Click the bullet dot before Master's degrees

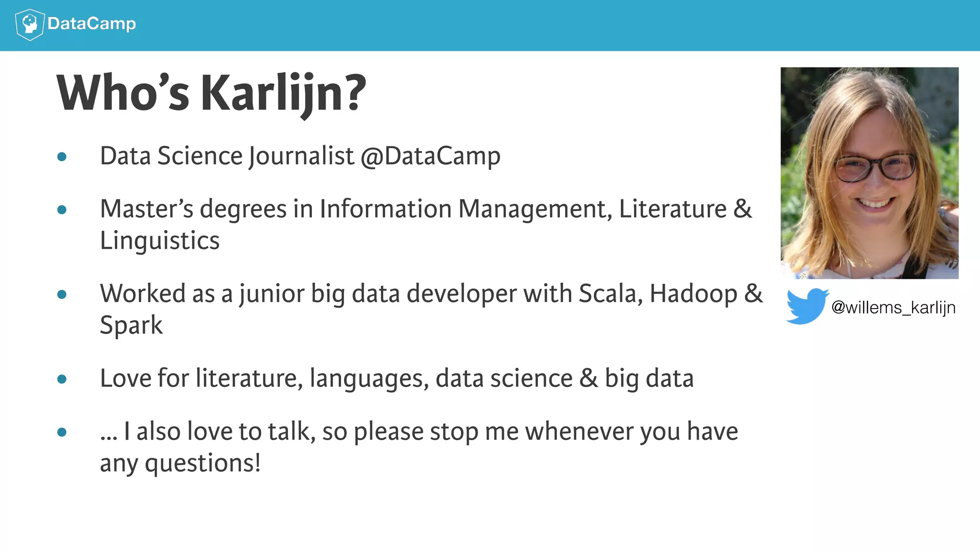pos(62,209)
